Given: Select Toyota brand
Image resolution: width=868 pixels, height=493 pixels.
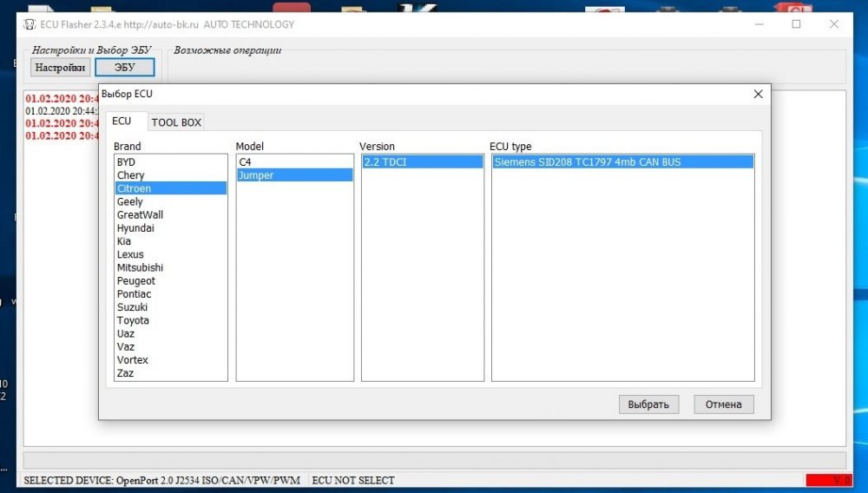Looking at the screenshot, I should pos(170,320).
